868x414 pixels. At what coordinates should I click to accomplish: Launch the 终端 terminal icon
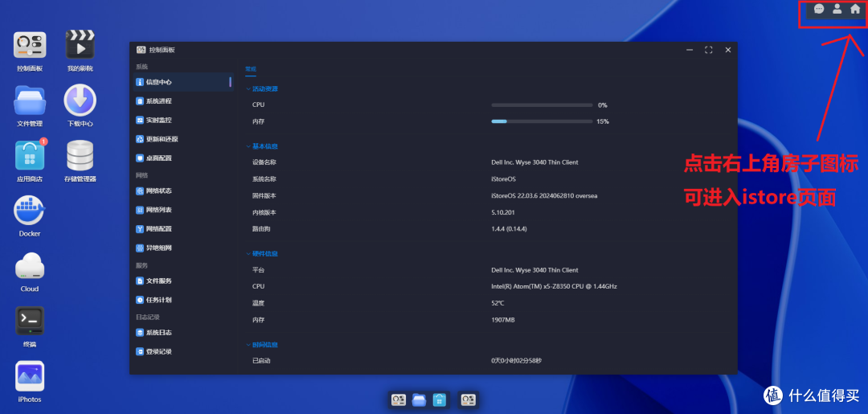point(30,321)
